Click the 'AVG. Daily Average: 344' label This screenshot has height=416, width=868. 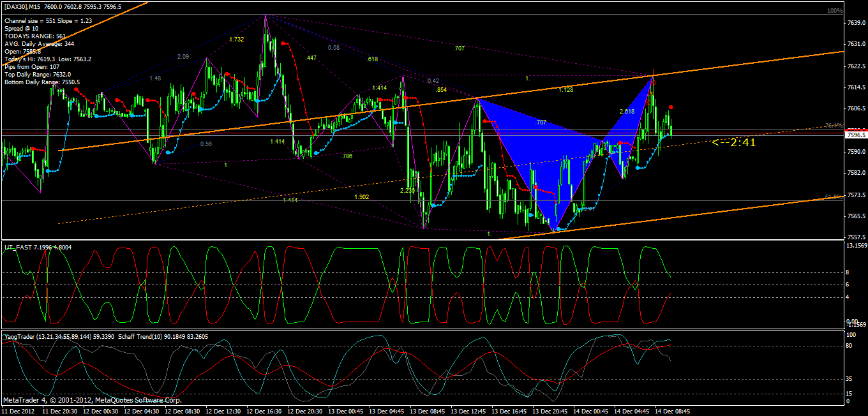pyautogui.click(x=39, y=44)
